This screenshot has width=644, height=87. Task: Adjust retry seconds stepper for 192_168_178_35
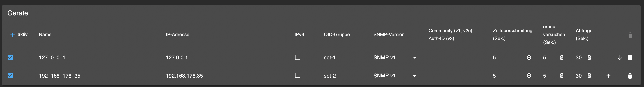561,76
